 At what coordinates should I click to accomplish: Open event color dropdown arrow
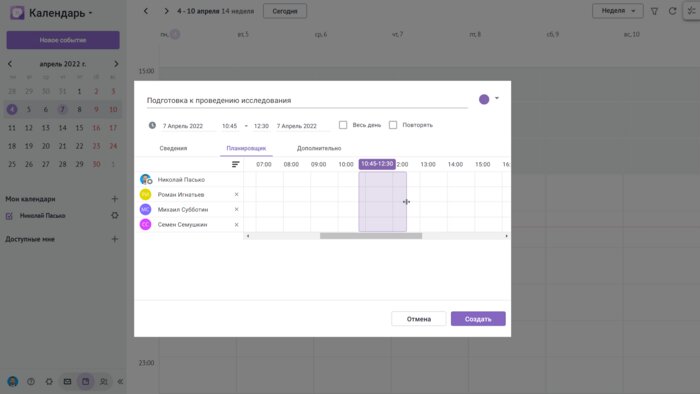497,98
